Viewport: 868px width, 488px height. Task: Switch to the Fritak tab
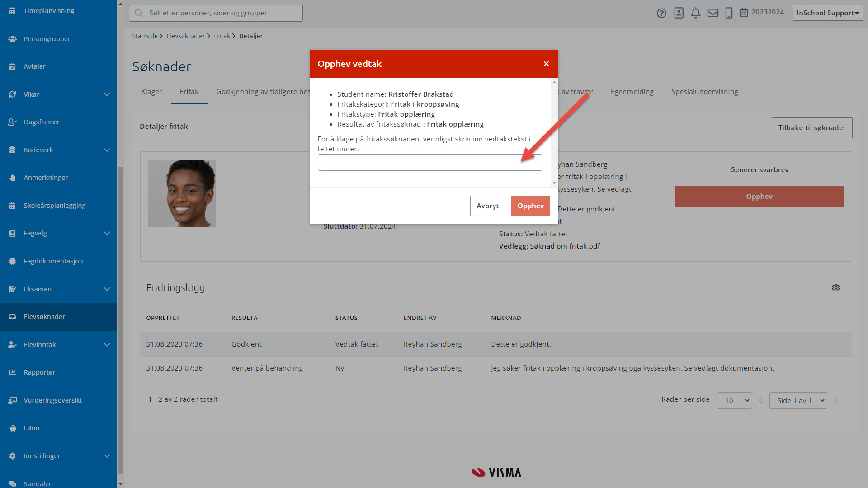189,92
